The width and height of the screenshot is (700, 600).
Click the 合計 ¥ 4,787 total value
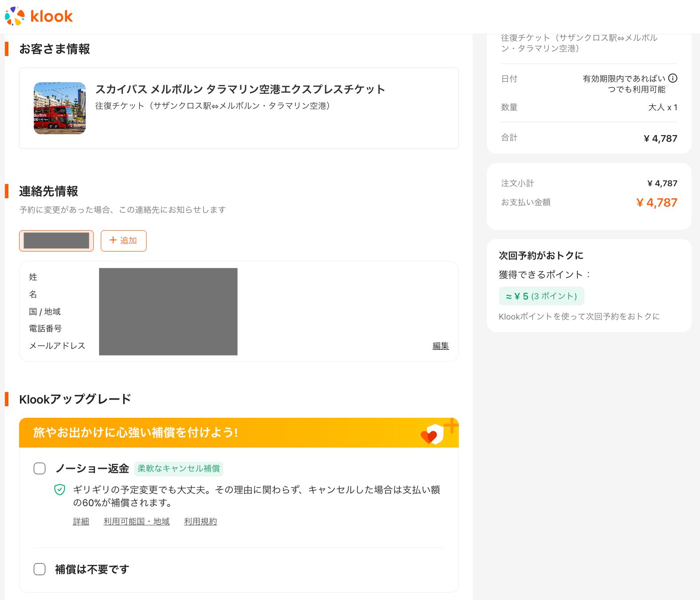660,139
